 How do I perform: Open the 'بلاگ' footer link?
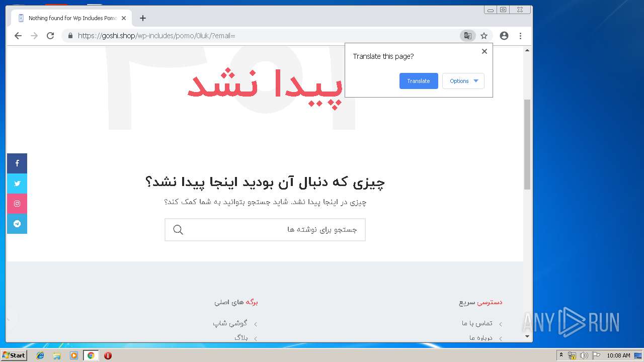(x=241, y=338)
